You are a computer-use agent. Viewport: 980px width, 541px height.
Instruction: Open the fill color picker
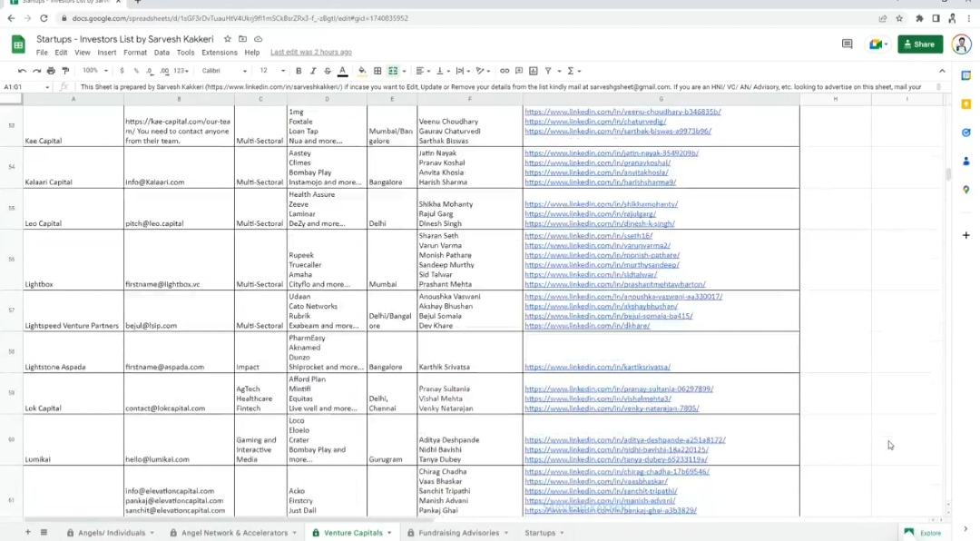[x=362, y=71]
